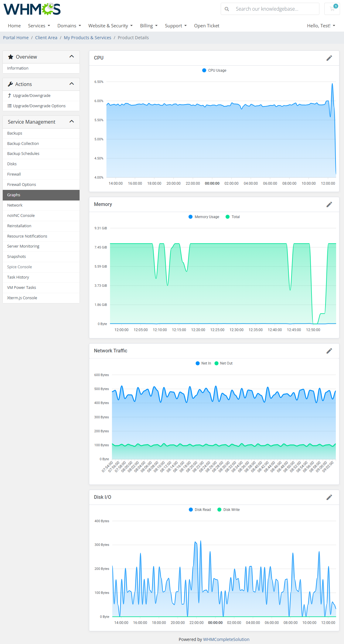Toggle the Total memory legend series
The width and height of the screenshot is (344, 644).
pyautogui.click(x=233, y=217)
